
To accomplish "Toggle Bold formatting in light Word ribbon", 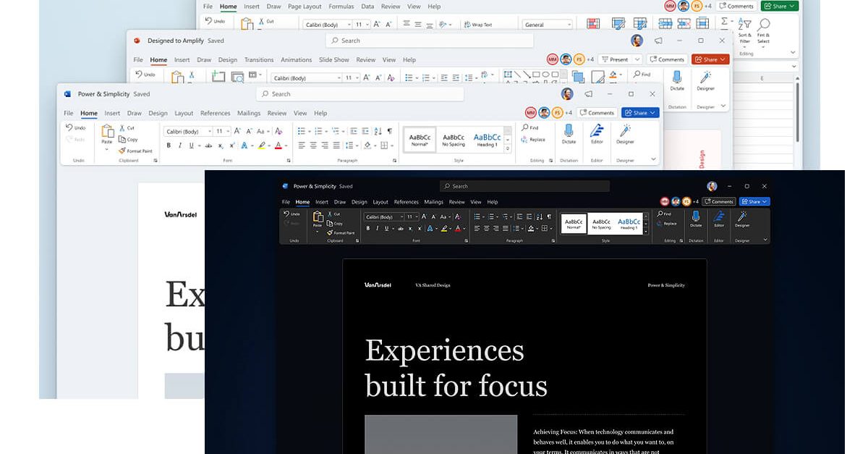I will coord(169,145).
